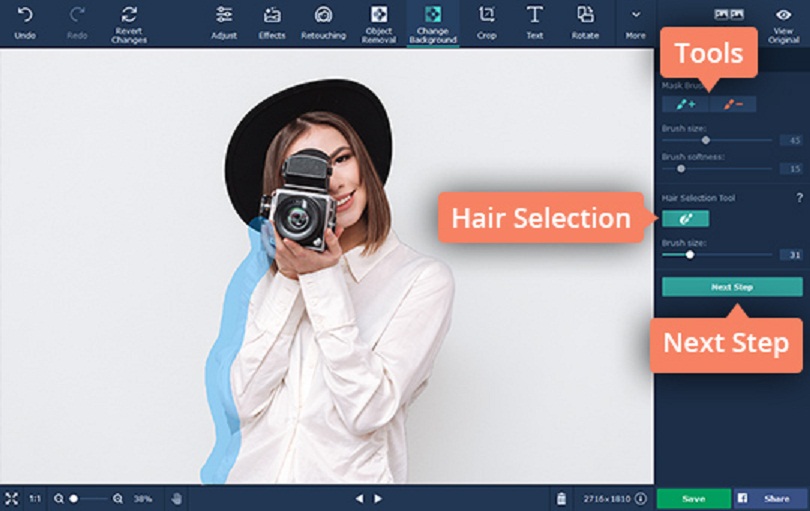810x511 pixels.
Task: Select the add-to-mask brush (plus)
Action: 685,104
